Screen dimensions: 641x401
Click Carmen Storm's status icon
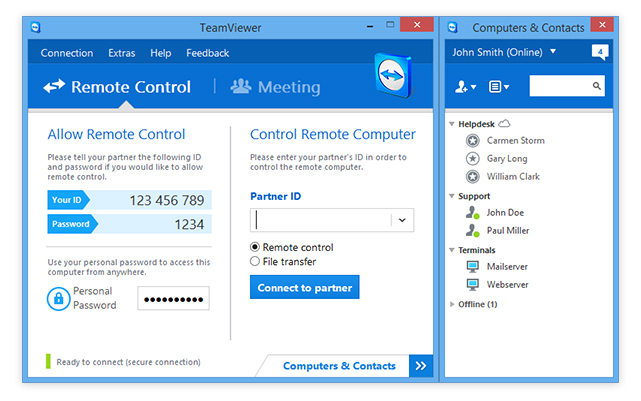[x=473, y=141]
